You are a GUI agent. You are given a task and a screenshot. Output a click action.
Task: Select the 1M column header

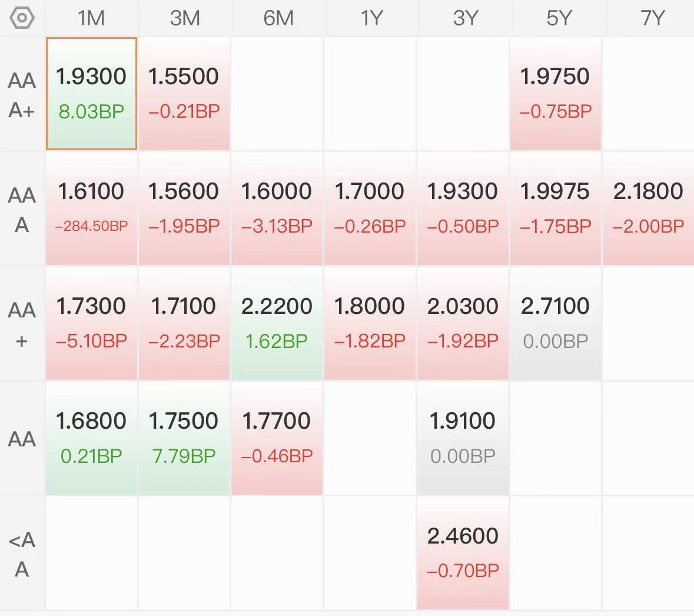[x=91, y=18]
